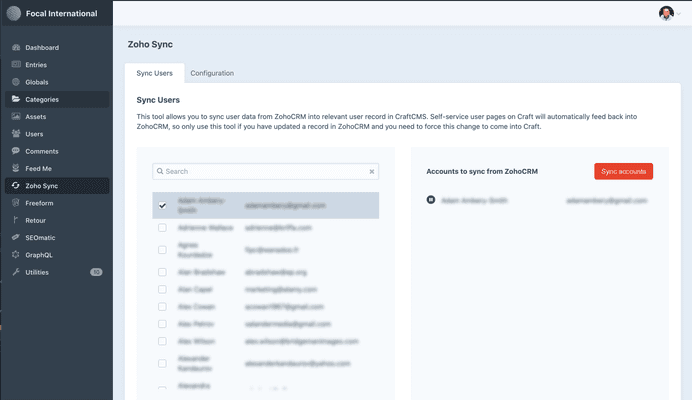Click the magnifier icon in Search box
This screenshot has width=692, height=400.
click(160, 171)
